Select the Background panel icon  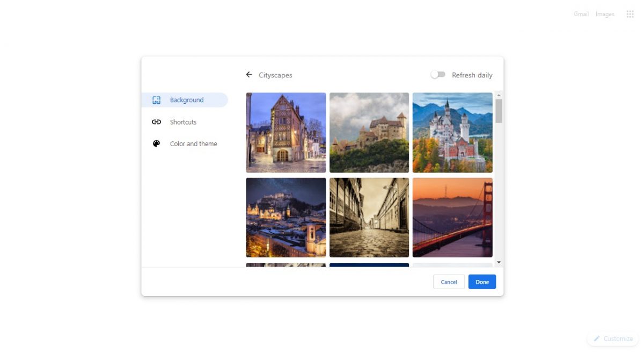(x=156, y=100)
